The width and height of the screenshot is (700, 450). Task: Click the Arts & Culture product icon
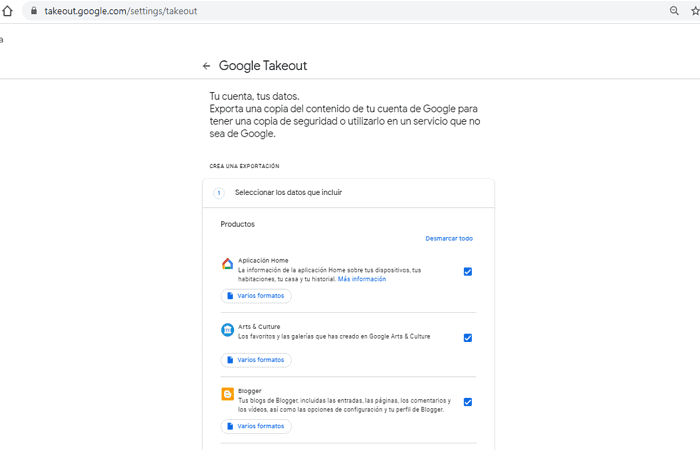tap(228, 330)
